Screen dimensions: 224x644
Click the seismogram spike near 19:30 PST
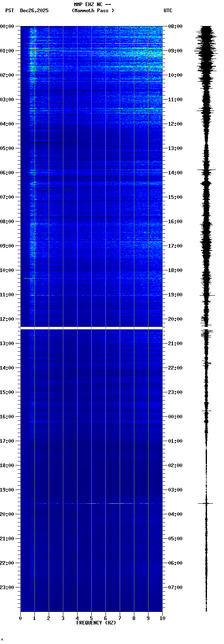[206, 503]
